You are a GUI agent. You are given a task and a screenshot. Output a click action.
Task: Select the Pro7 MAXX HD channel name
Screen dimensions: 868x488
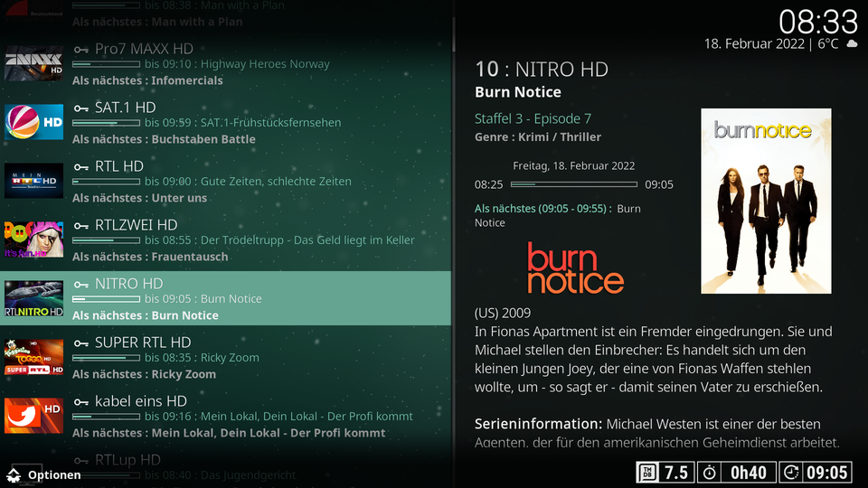tap(144, 49)
